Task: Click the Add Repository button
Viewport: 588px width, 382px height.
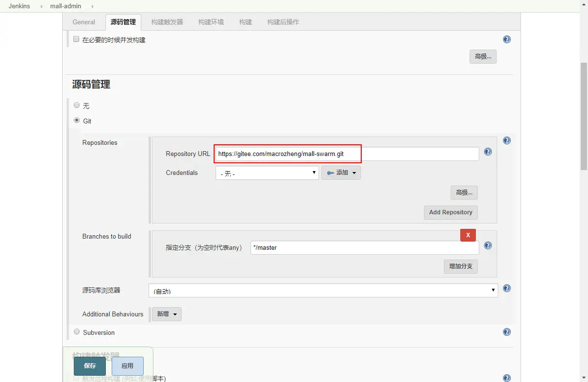Action: [x=451, y=212]
